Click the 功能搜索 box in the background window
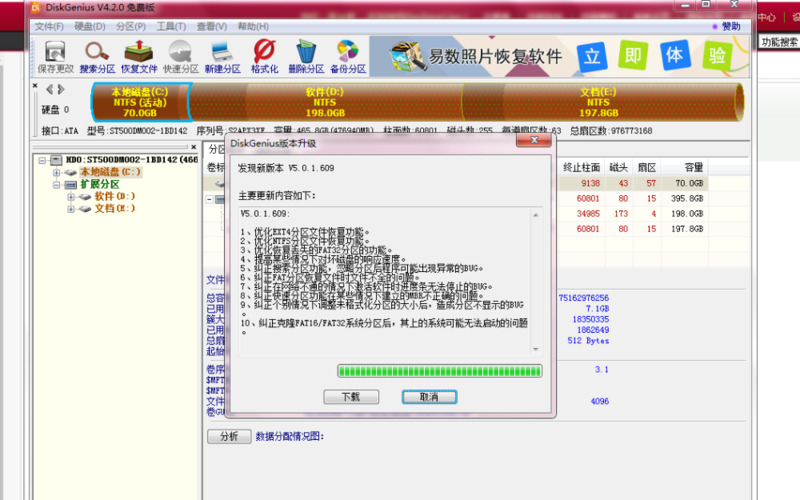This screenshot has width=800, height=500. coord(779,42)
